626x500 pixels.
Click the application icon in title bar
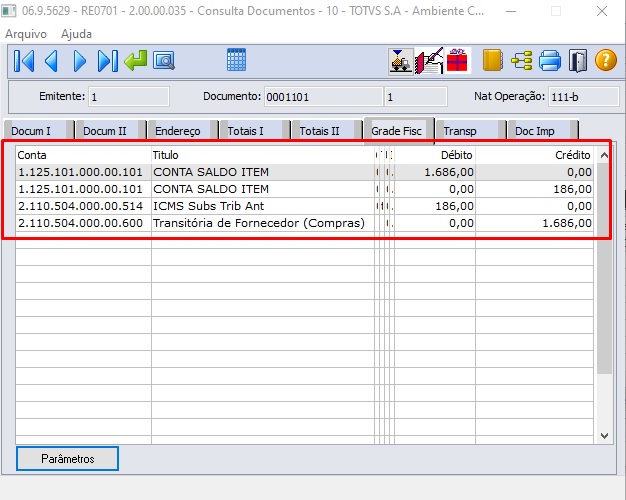pyautogui.click(x=9, y=11)
